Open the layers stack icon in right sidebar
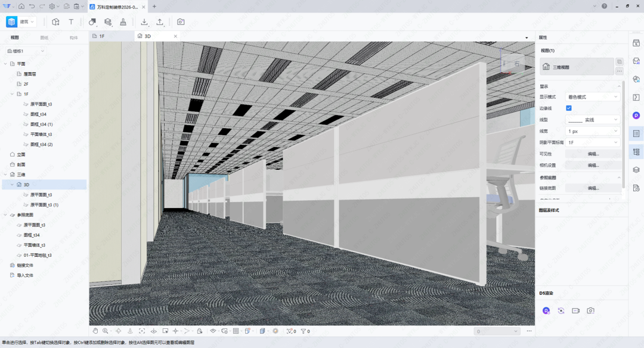Screen dimensions: 644x348 (x=636, y=170)
